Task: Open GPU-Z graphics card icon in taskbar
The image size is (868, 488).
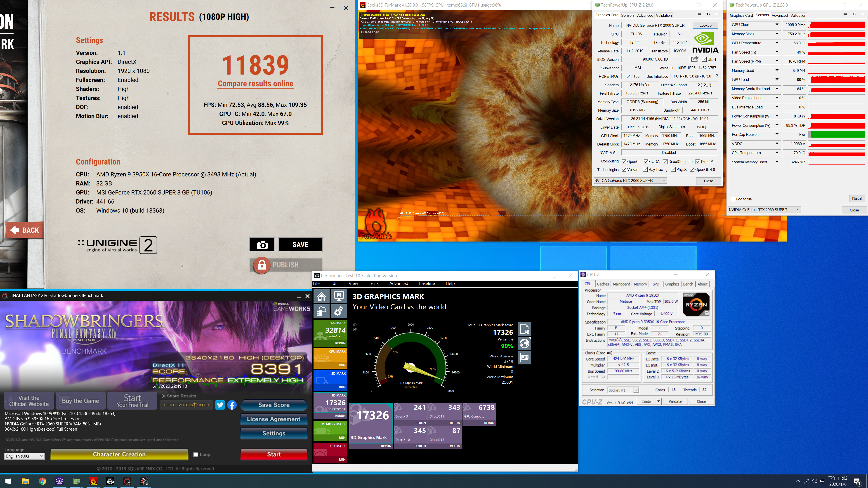Action: (x=76, y=481)
